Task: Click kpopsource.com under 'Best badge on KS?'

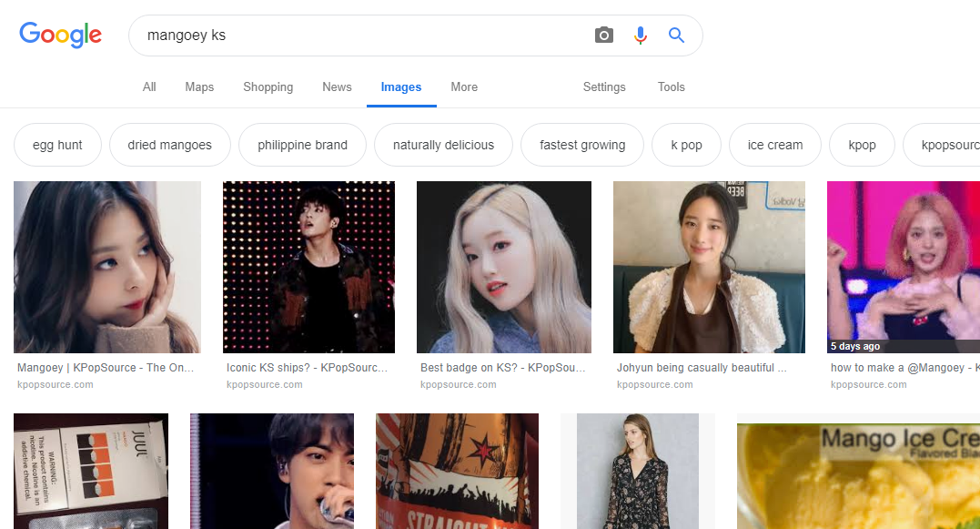Action: click(x=458, y=384)
